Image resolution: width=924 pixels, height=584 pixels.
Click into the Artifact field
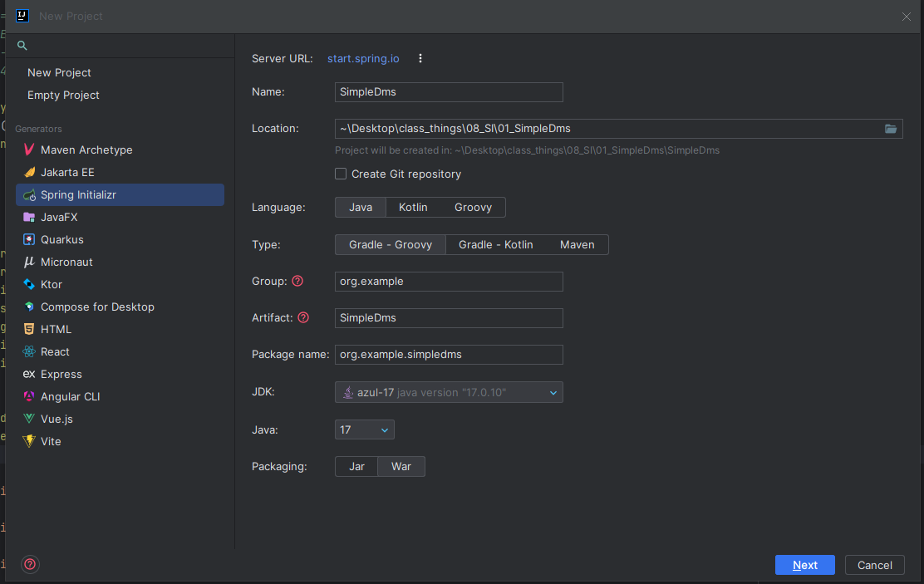(449, 317)
